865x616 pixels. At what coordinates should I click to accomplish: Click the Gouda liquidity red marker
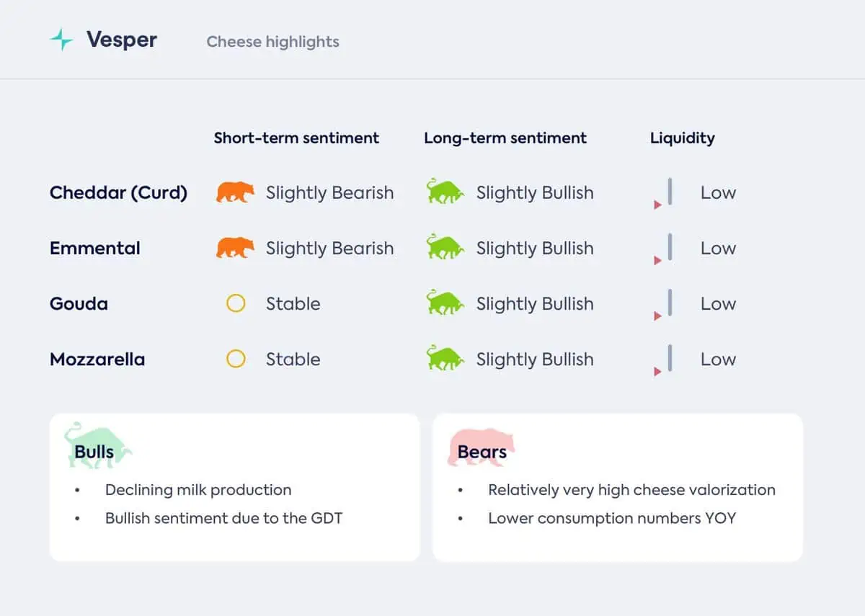coord(657,316)
